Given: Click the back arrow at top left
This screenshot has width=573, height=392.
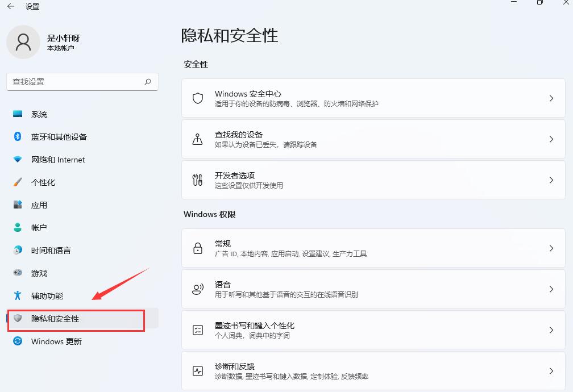Looking at the screenshot, I should 10,6.
